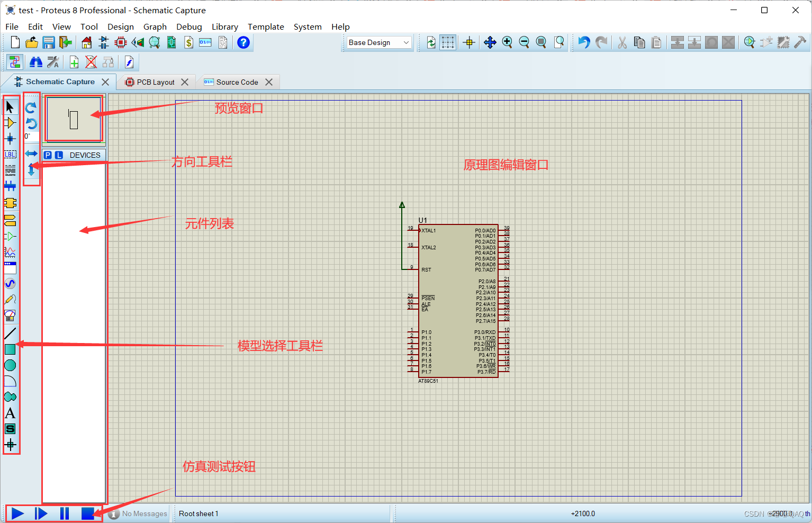Open the Home page icon

(x=87, y=42)
